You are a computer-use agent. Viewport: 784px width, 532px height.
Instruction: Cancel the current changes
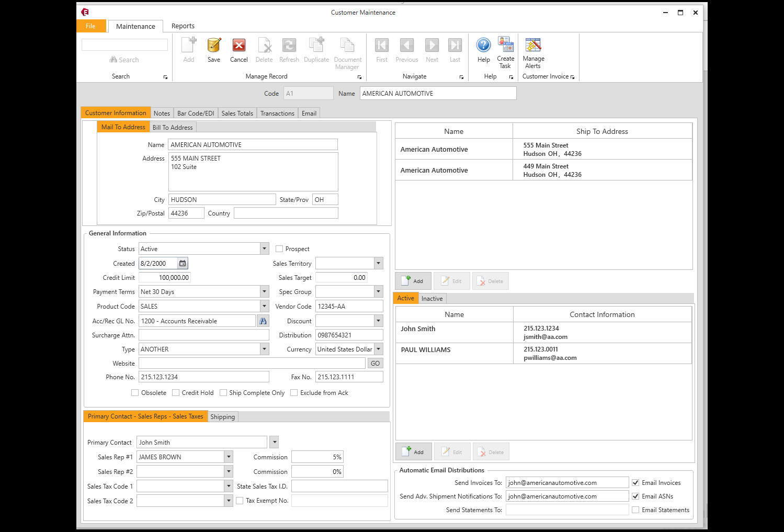[x=238, y=50]
